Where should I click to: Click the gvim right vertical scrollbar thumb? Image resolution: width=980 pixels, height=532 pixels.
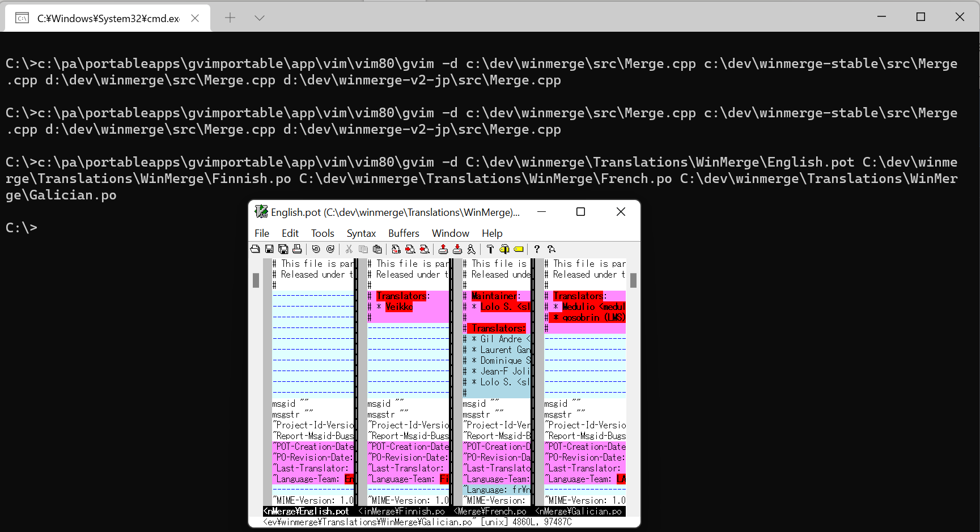click(633, 280)
